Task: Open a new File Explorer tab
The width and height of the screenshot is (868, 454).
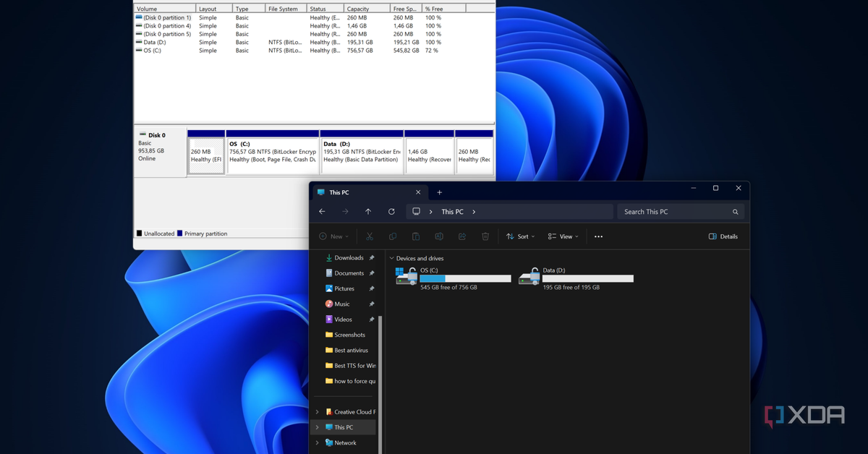Action: coord(439,192)
